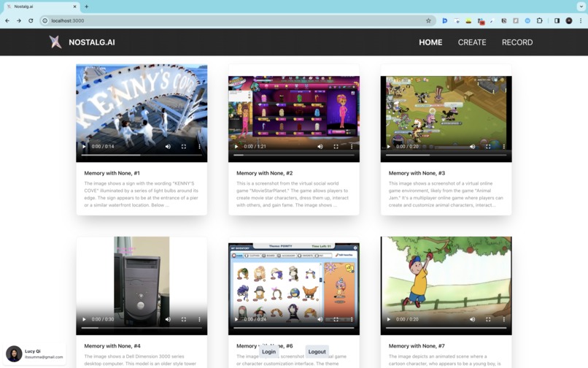Image resolution: width=588 pixels, height=368 pixels.
Task: Click the KENNY'S COVE description text
Action: click(x=142, y=194)
